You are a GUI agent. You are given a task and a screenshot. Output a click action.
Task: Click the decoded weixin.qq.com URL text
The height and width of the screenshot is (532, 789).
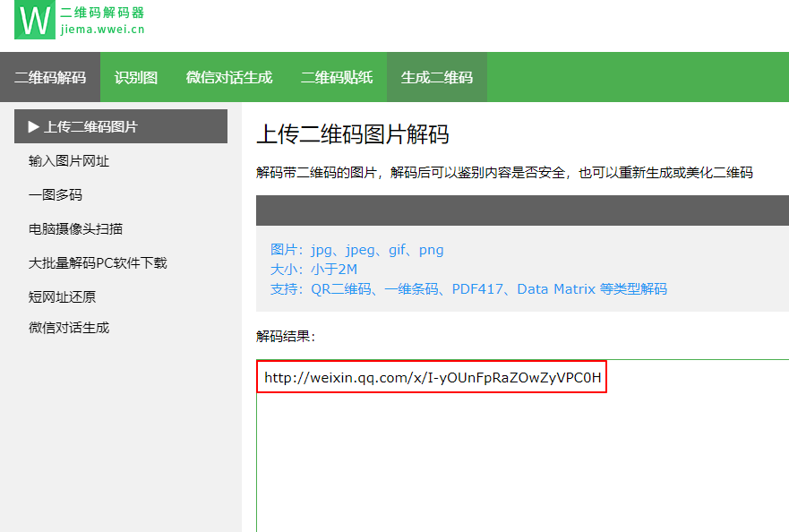[433, 377]
